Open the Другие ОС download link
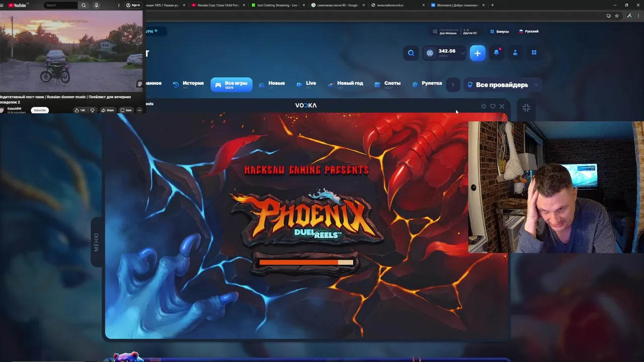The image size is (644, 362). click(x=469, y=32)
